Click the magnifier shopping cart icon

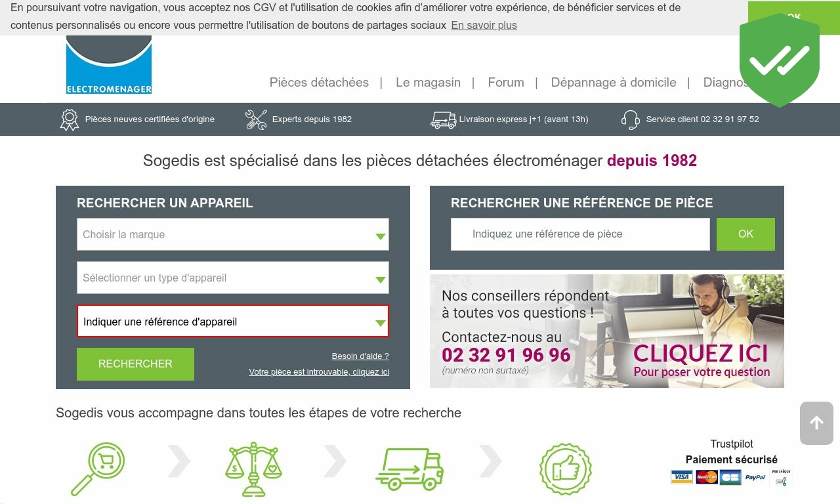98,469
